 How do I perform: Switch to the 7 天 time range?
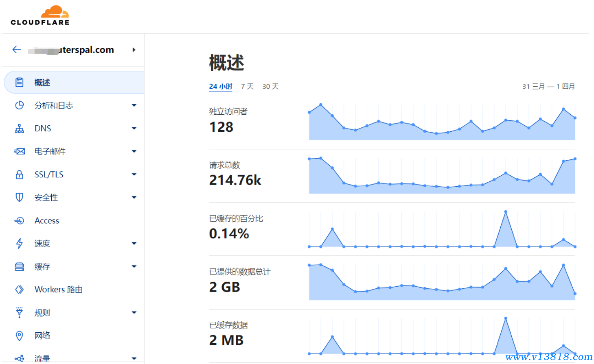tap(247, 86)
